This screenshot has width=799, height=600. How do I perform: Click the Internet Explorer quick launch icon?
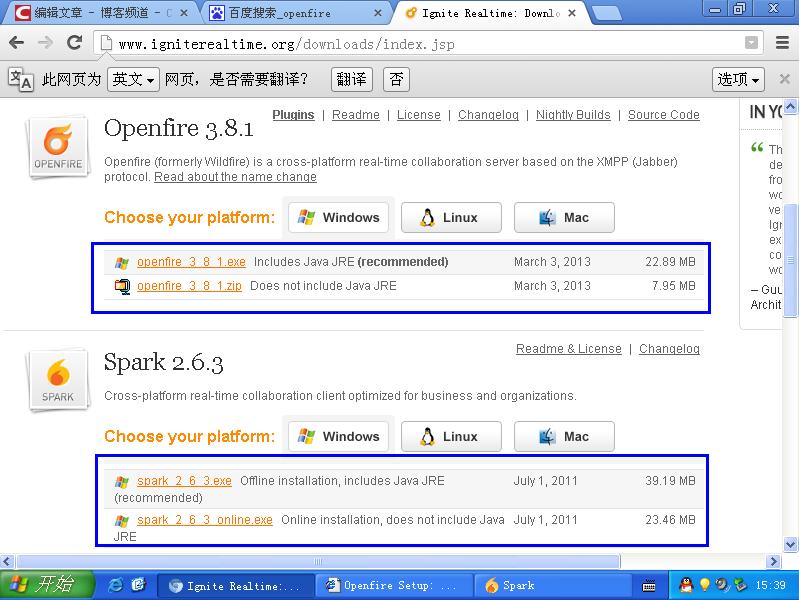coord(116,585)
